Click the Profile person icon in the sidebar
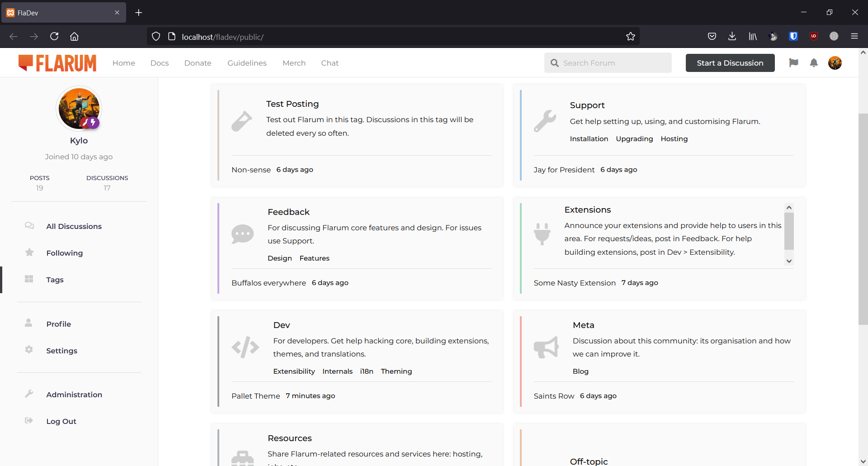 [x=28, y=323]
